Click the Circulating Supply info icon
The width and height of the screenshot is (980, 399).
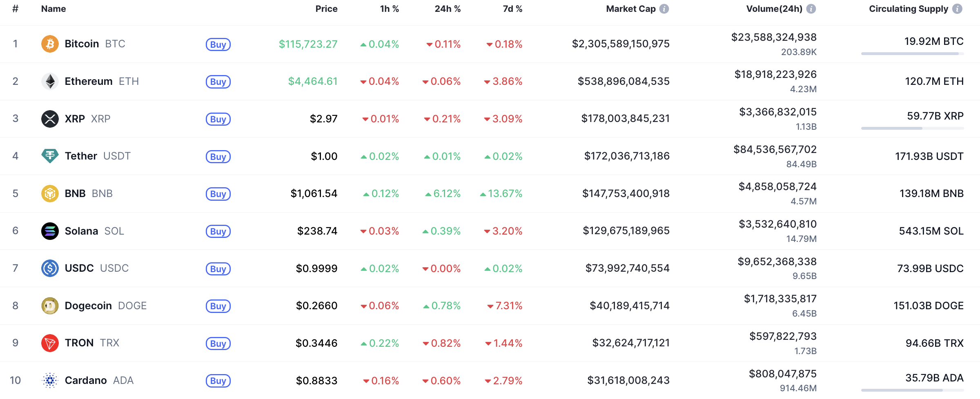tap(957, 9)
